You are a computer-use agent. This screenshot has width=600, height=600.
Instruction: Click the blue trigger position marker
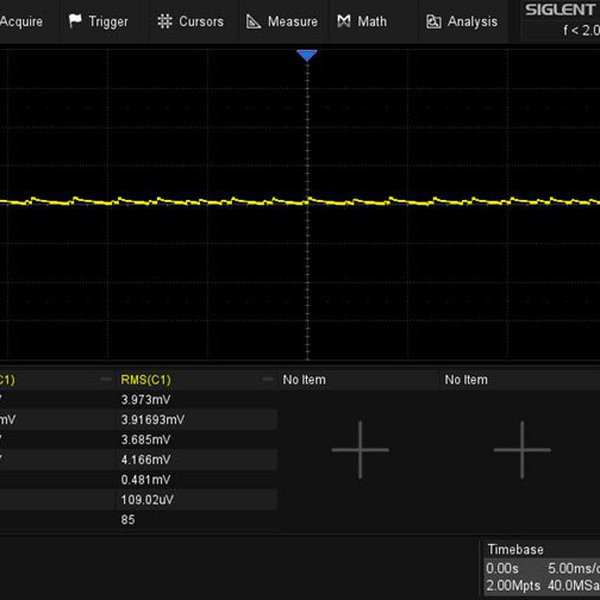click(307, 55)
